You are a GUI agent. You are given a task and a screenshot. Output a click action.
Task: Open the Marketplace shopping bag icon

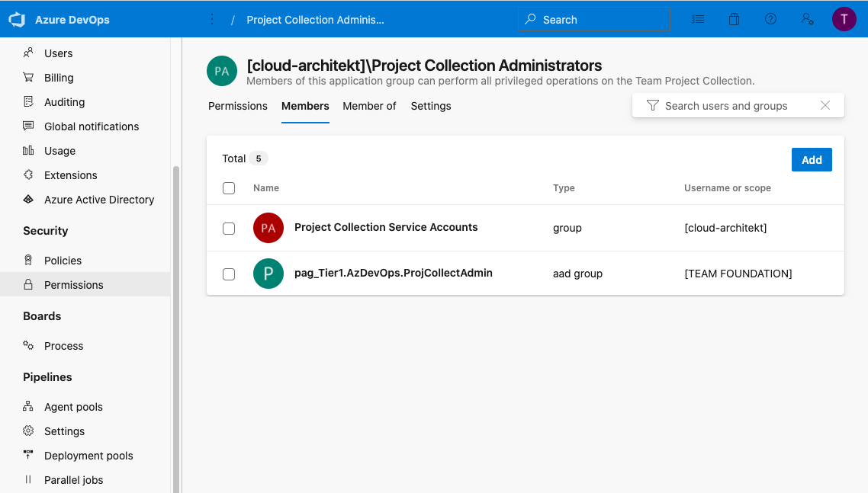(x=734, y=19)
